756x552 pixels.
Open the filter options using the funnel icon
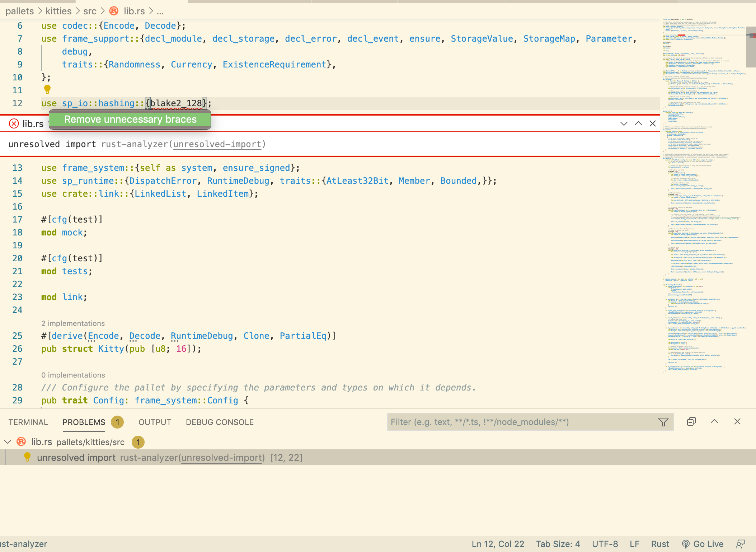coord(663,422)
